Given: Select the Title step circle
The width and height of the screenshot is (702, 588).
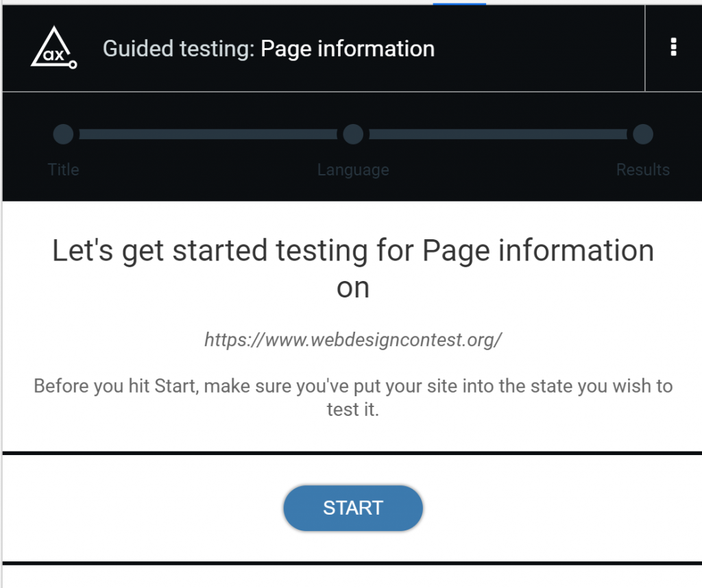Looking at the screenshot, I should pos(63,134).
